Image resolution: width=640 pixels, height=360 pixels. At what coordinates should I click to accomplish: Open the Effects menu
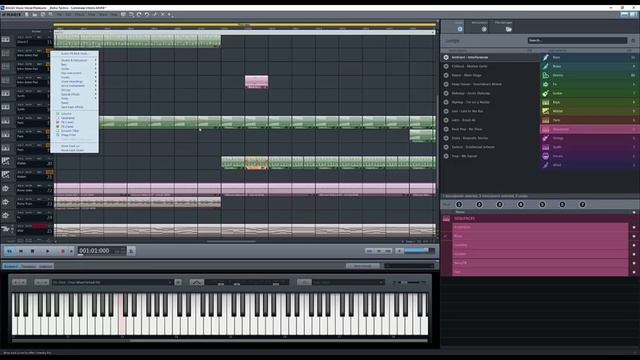click(x=80, y=14)
